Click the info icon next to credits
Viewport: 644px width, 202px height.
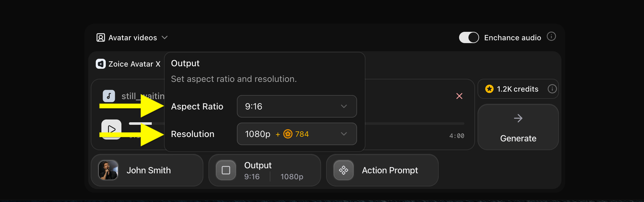pyautogui.click(x=552, y=89)
